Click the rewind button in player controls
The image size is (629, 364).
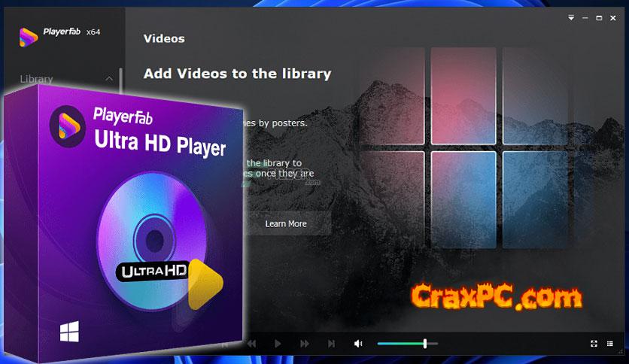pos(251,344)
